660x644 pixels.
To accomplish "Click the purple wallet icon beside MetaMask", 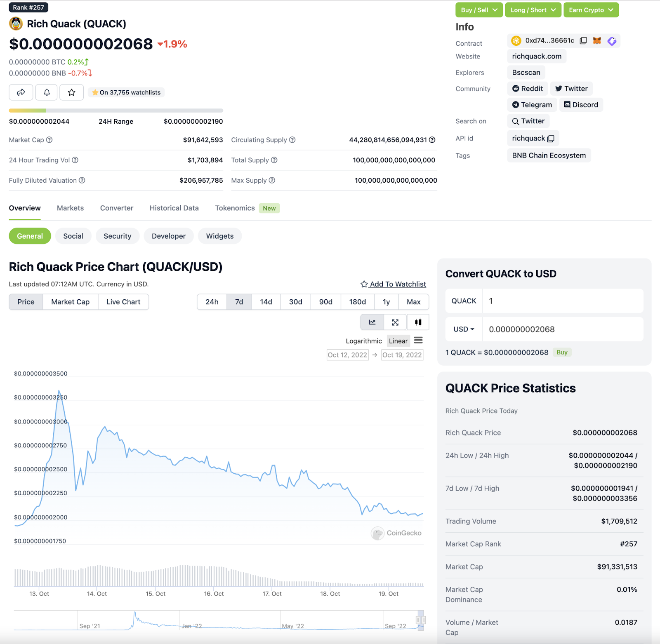I will (x=612, y=40).
